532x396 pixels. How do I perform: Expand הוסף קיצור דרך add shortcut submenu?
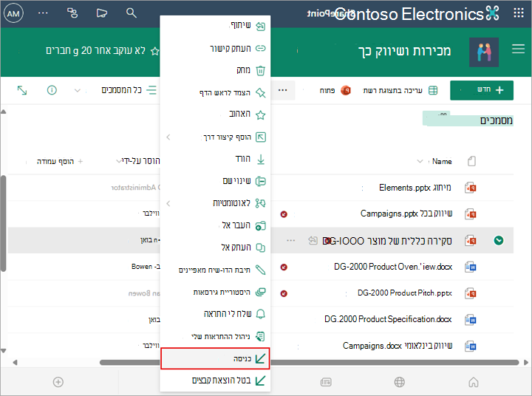(x=215, y=137)
